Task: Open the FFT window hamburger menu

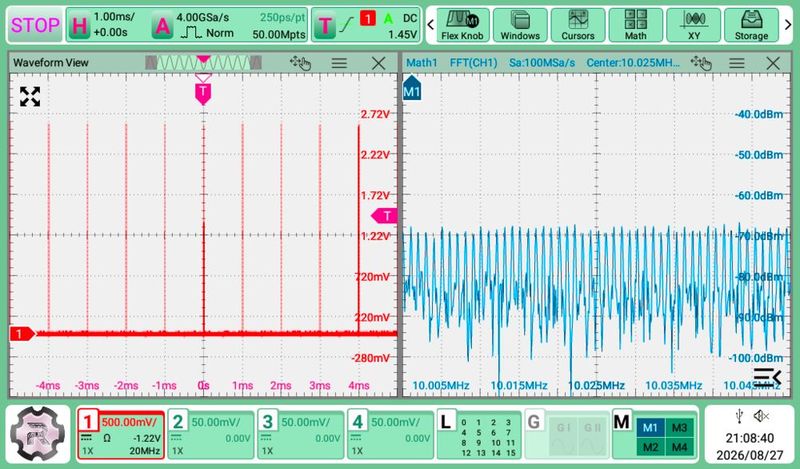Action: click(736, 63)
